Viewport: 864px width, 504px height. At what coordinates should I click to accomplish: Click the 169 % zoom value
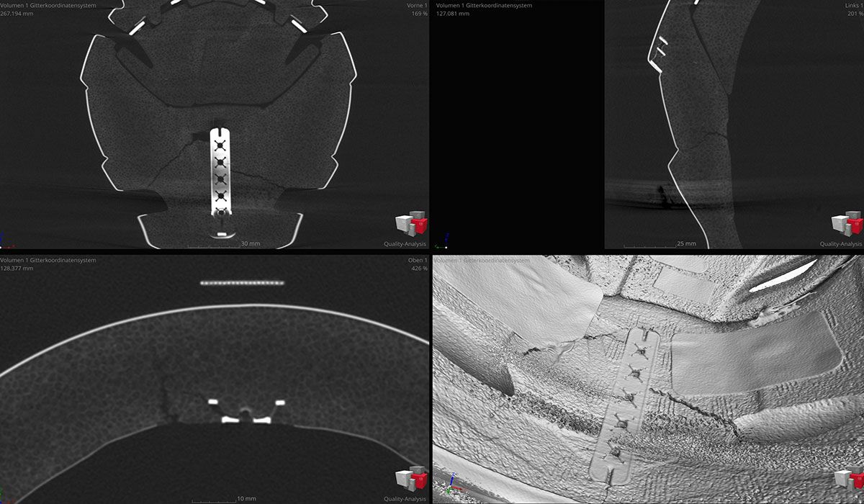point(419,14)
